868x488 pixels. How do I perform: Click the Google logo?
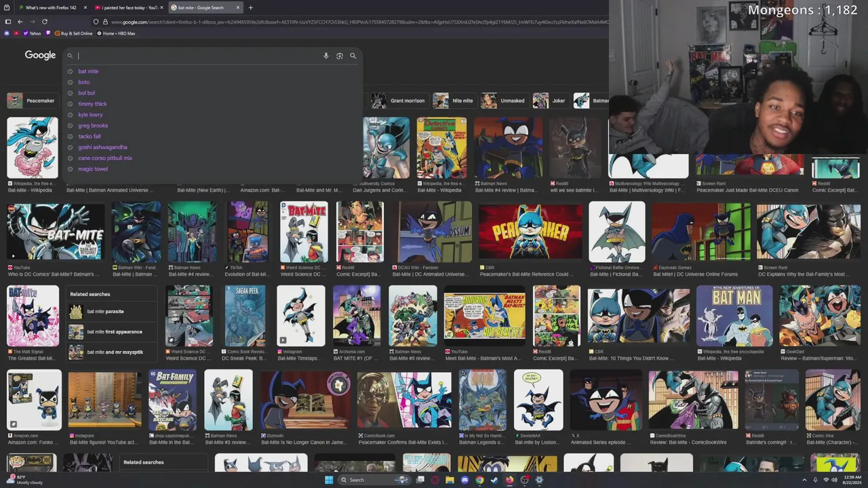pyautogui.click(x=40, y=55)
